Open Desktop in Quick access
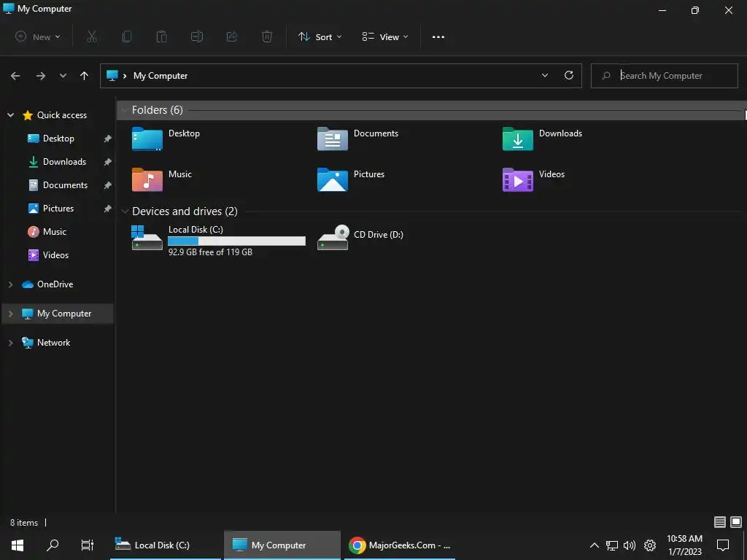 [x=58, y=139]
